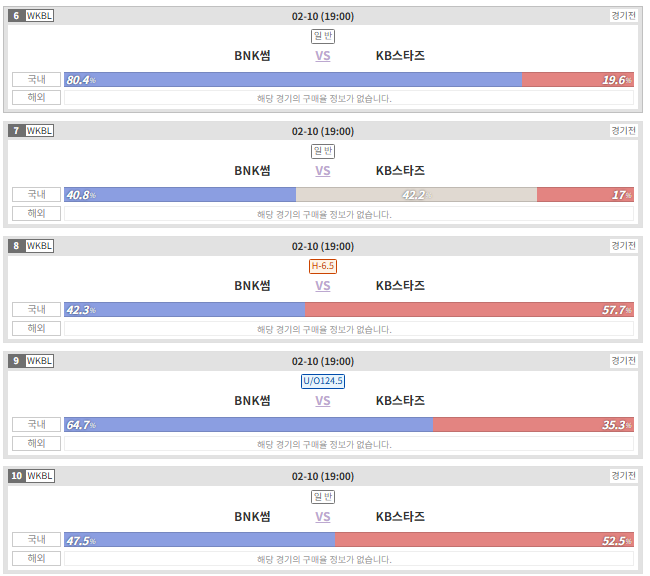Select the VS link in match 8
Screen dimensions: 650x576
pyautogui.click(x=323, y=285)
